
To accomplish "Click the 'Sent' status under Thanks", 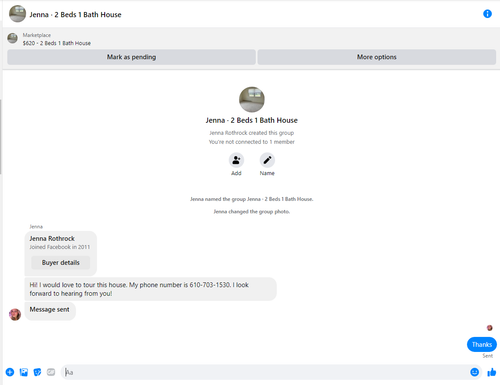I will tap(487, 356).
